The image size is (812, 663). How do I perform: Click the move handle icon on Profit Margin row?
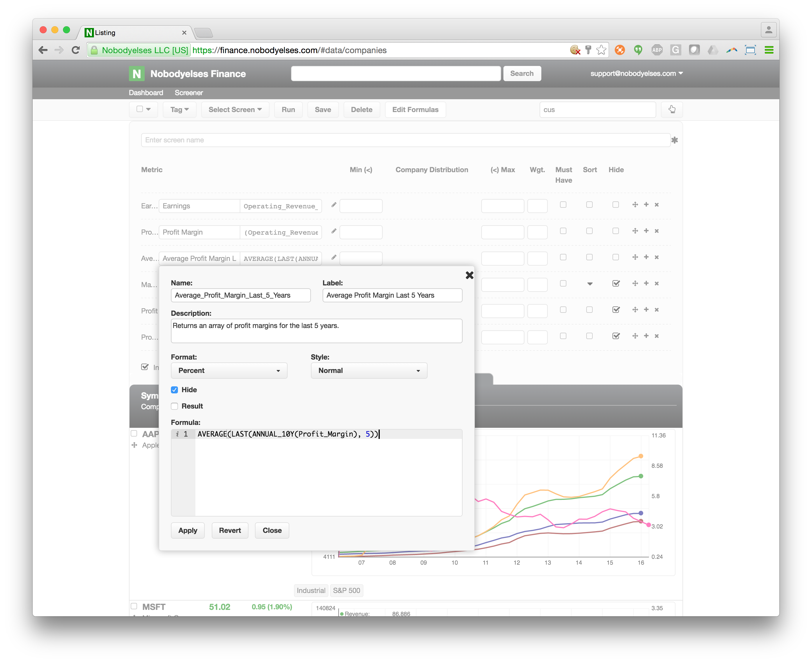[x=635, y=231]
